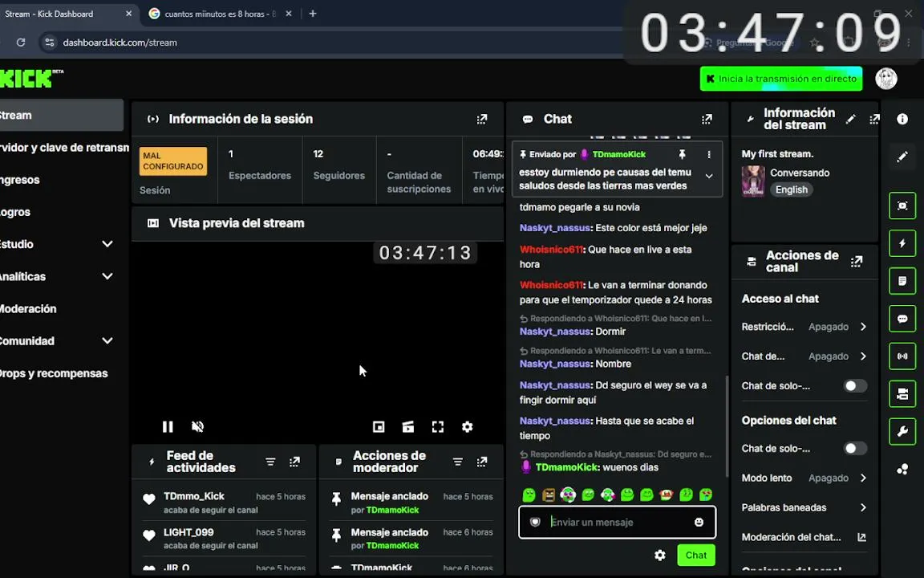Click the browser address bar URL
The height and width of the screenshot is (578, 924).
(x=120, y=43)
